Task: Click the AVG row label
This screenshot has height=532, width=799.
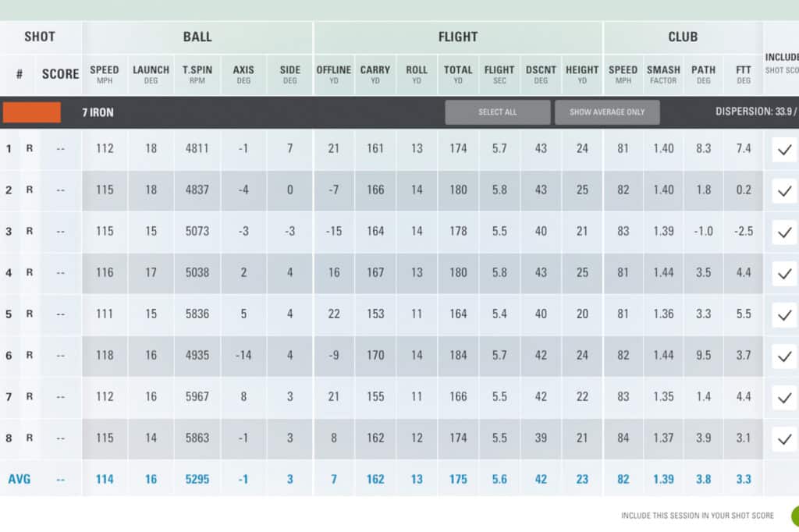Action: pos(20,479)
